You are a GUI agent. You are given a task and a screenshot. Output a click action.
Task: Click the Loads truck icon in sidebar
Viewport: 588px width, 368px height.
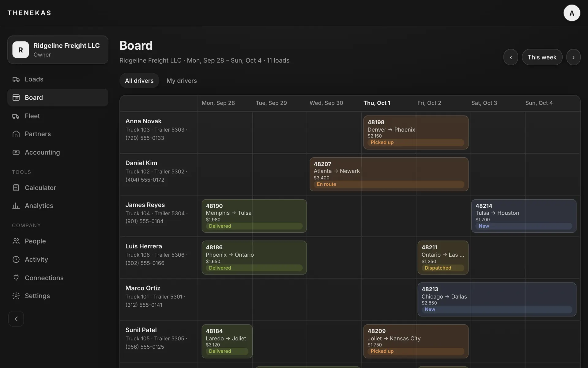pos(16,79)
